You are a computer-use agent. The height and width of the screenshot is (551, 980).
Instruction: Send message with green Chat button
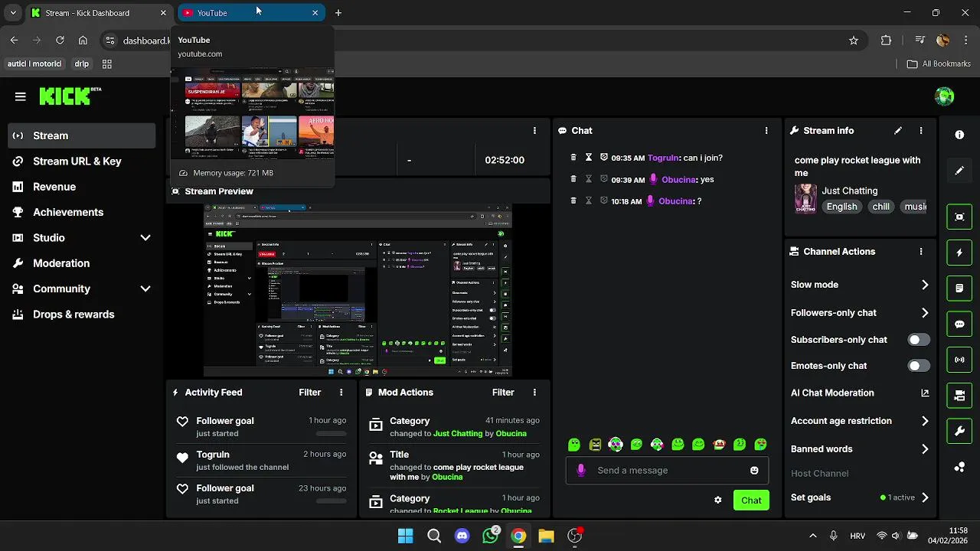(x=751, y=500)
